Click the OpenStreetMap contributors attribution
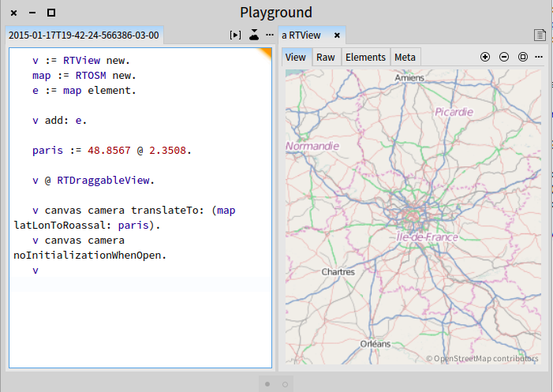The image size is (553, 392). coord(482,358)
